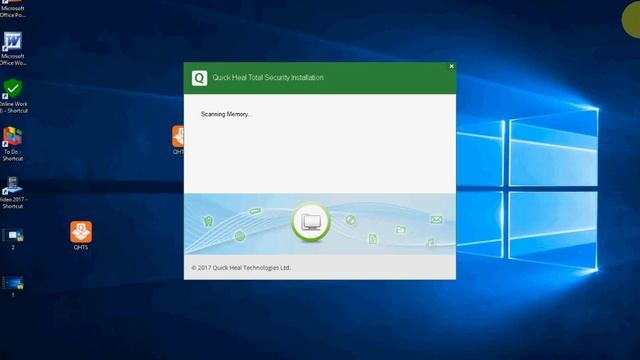Click the envelope mail icon in installer banner
Viewport: 640px width, 360px height.
436,220
